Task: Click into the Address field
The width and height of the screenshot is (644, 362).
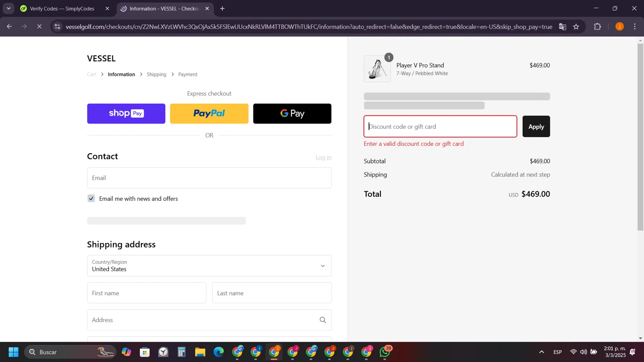Action: (210, 320)
